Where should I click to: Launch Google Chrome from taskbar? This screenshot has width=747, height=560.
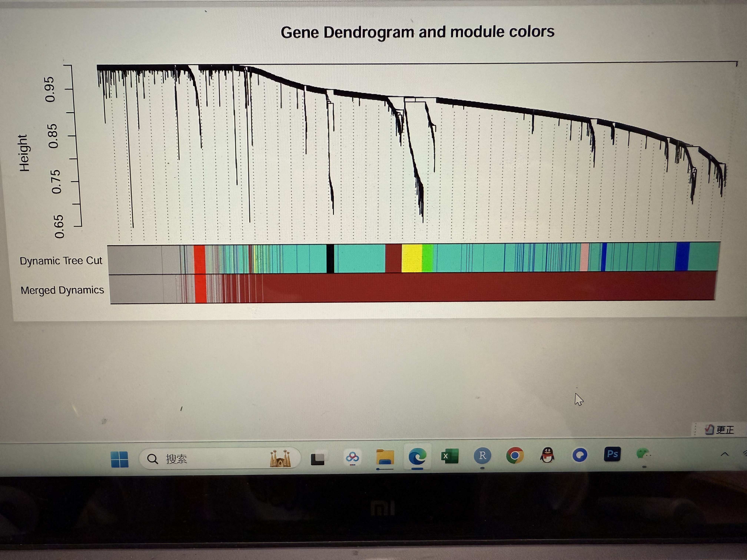coord(515,455)
